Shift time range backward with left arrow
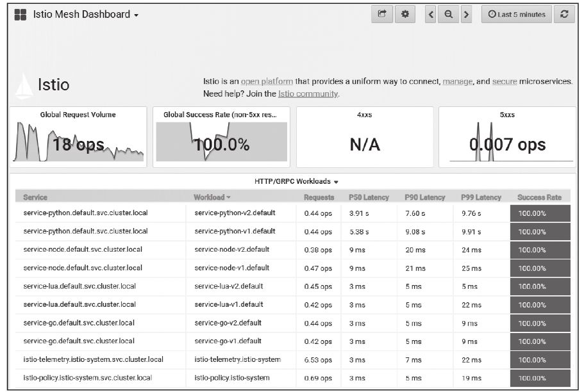 point(431,14)
